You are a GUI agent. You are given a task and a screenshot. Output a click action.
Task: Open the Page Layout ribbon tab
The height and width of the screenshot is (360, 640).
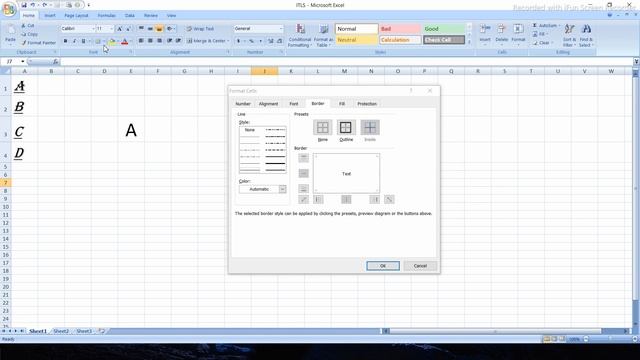click(76, 16)
